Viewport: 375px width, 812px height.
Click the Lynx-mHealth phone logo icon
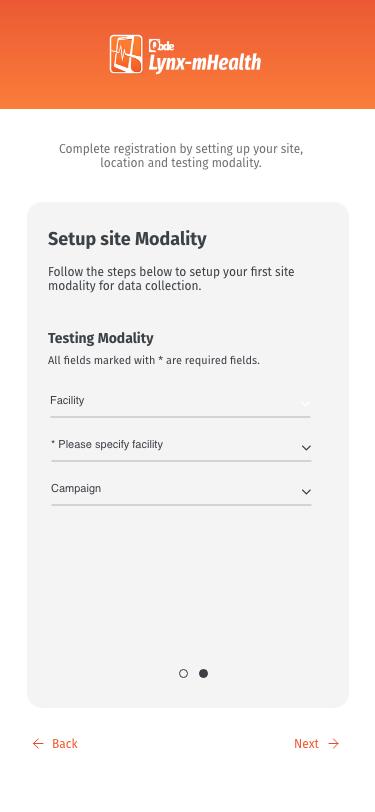[x=126, y=54]
